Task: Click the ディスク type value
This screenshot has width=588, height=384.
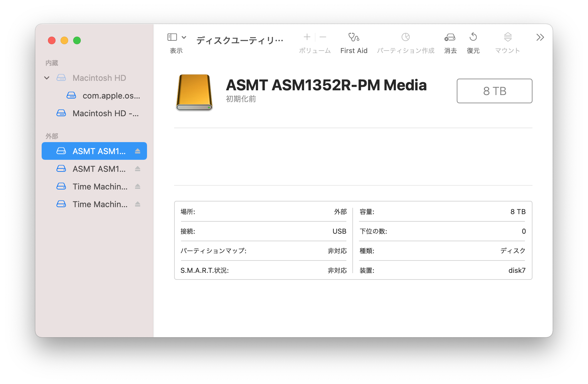Action: click(513, 251)
